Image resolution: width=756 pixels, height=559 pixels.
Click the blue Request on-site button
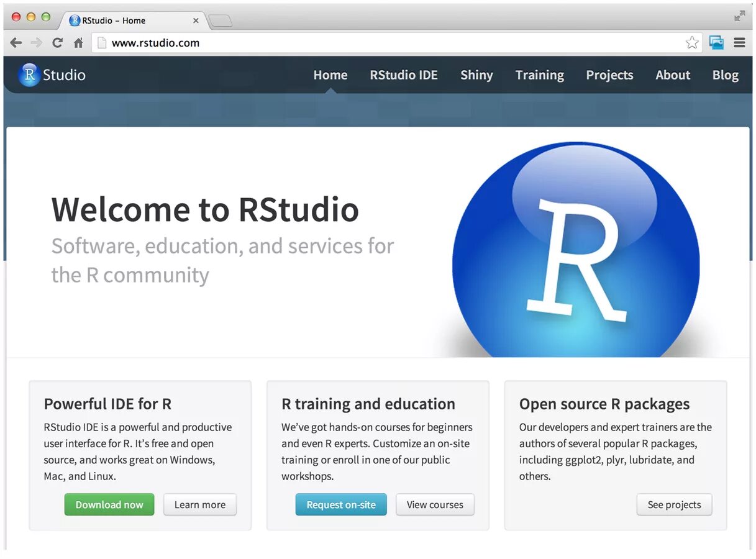pyautogui.click(x=341, y=504)
